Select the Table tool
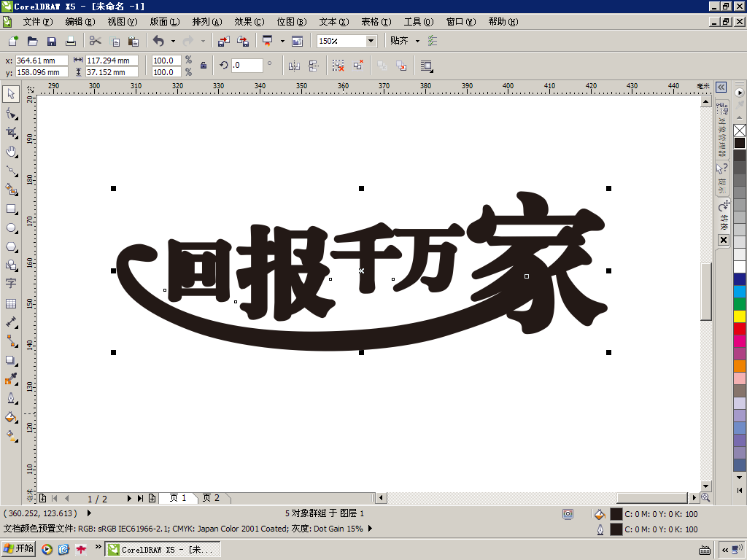The image size is (747, 560). [x=11, y=303]
